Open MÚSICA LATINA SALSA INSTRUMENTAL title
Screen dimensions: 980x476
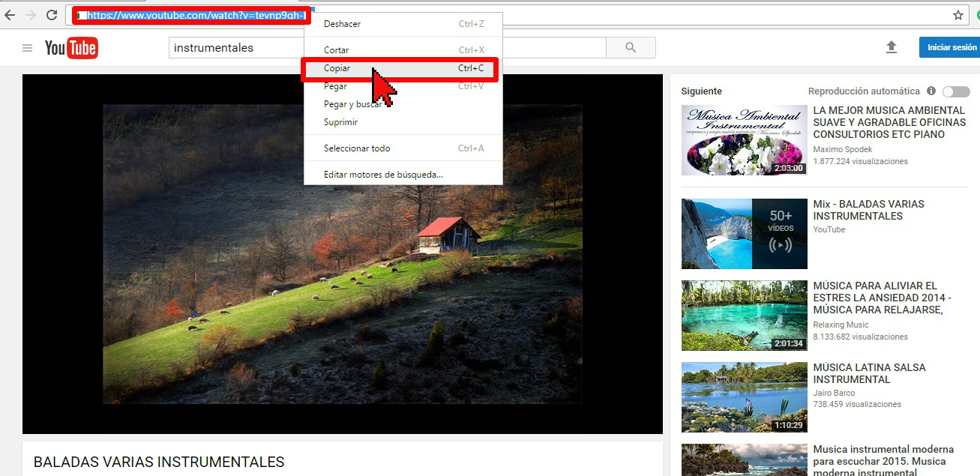pyautogui.click(x=870, y=373)
